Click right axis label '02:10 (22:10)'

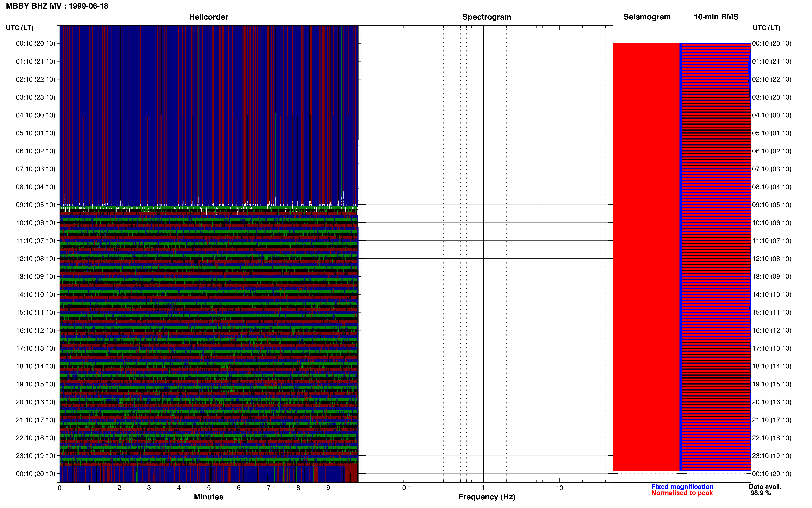pyautogui.click(x=772, y=79)
